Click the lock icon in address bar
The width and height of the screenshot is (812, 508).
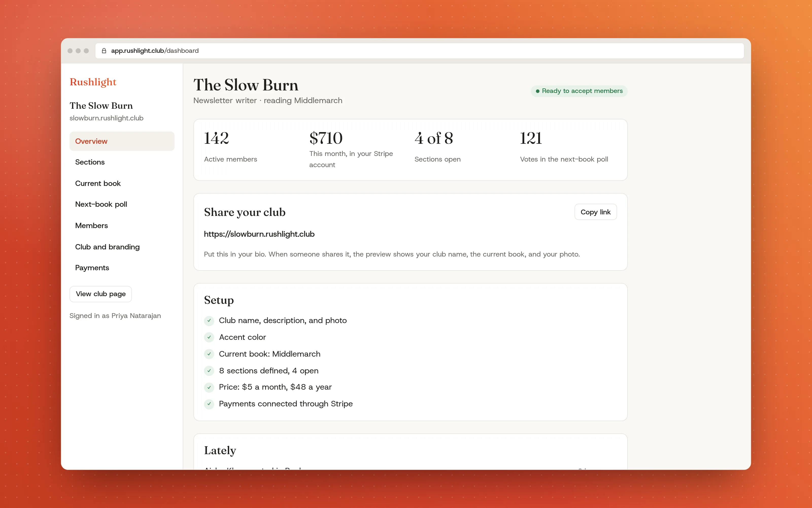(x=104, y=51)
